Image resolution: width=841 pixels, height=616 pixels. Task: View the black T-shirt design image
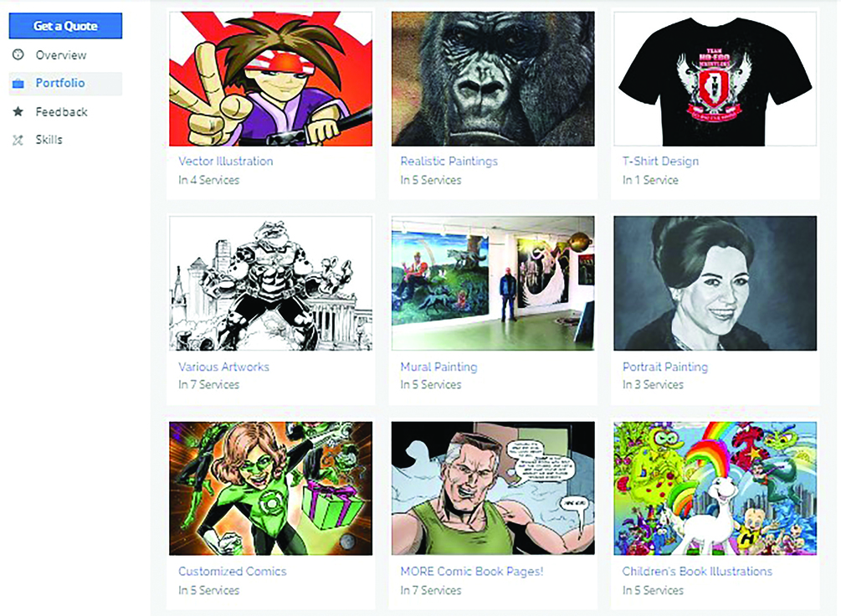(x=715, y=79)
